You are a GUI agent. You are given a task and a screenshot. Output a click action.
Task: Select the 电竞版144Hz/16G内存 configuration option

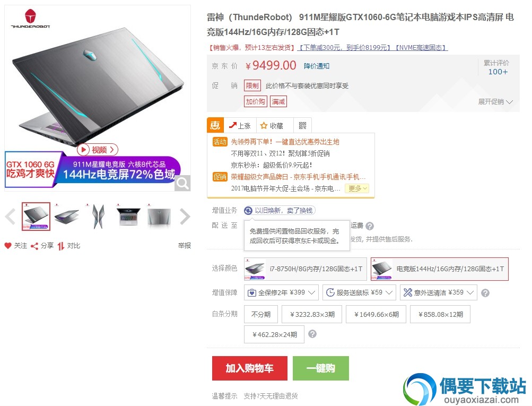click(440, 269)
